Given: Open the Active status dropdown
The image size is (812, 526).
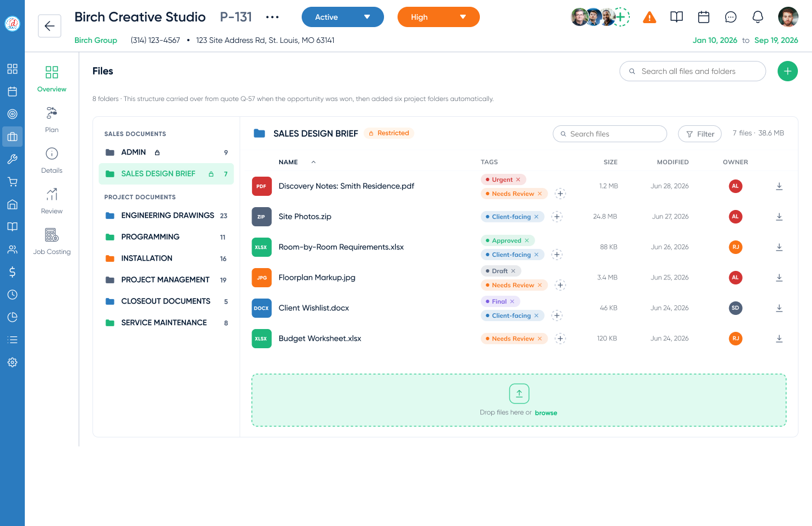Looking at the screenshot, I should coord(343,17).
